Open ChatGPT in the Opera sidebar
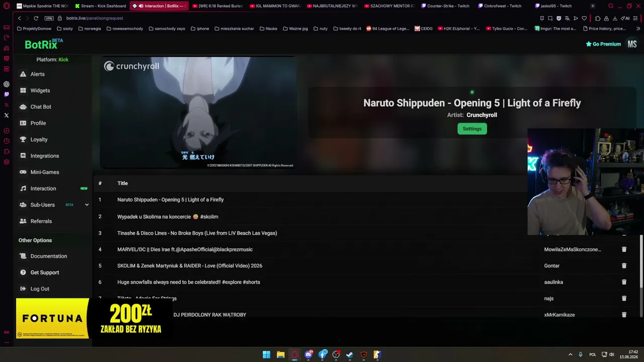The height and width of the screenshot is (362, 644). coord(7,84)
